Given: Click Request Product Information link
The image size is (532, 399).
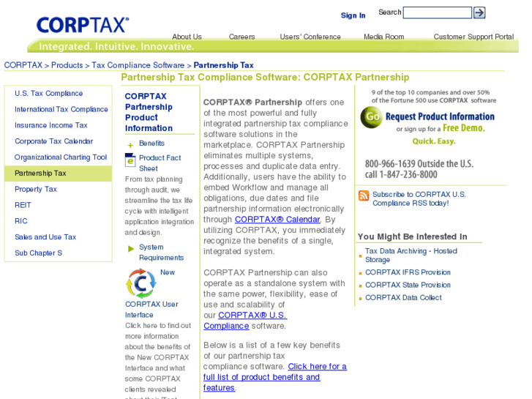Looking at the screenshot, I should coord(440,117).
